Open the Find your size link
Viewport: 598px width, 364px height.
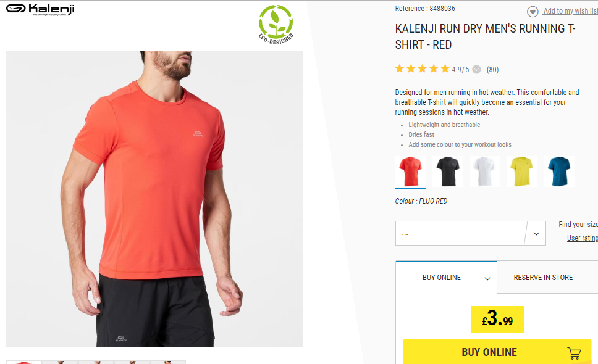[x=578, y=225]
